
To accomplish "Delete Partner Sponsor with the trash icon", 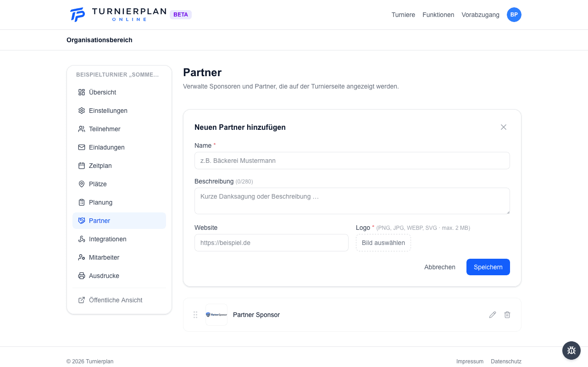I will (507, 315).
